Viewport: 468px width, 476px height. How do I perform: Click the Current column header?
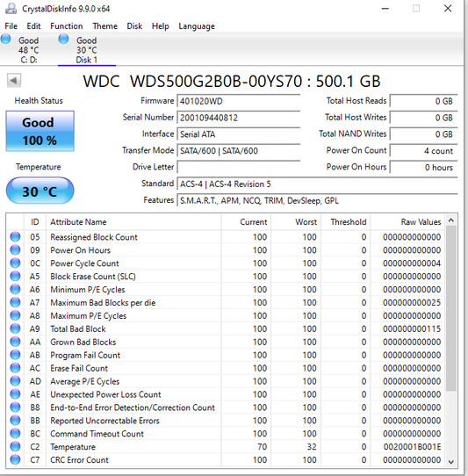click(246, 222)
